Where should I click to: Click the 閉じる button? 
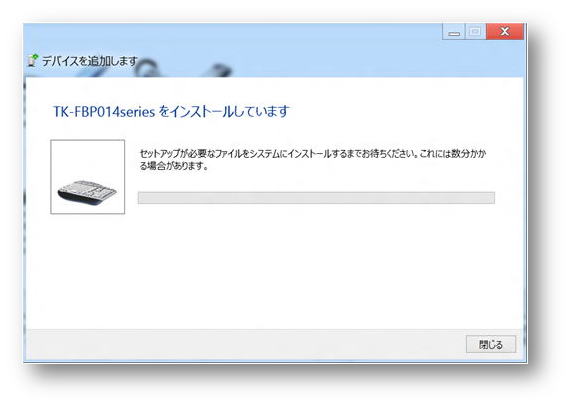click(491, 344)
